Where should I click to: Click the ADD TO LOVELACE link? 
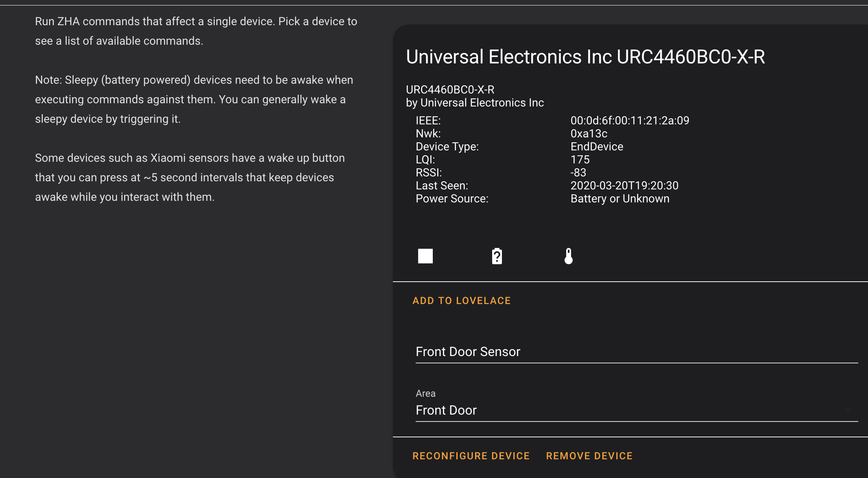462,301
